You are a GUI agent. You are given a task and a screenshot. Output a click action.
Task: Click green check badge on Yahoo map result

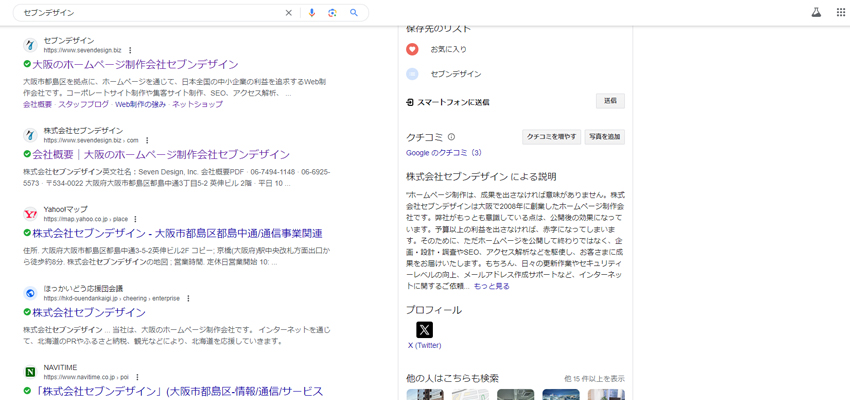(27, 234)
